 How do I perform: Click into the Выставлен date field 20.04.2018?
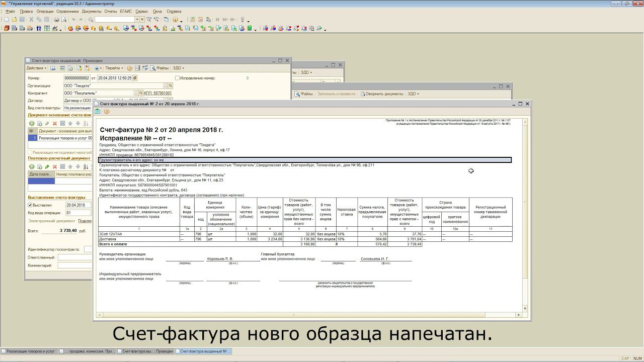(79, 205)
